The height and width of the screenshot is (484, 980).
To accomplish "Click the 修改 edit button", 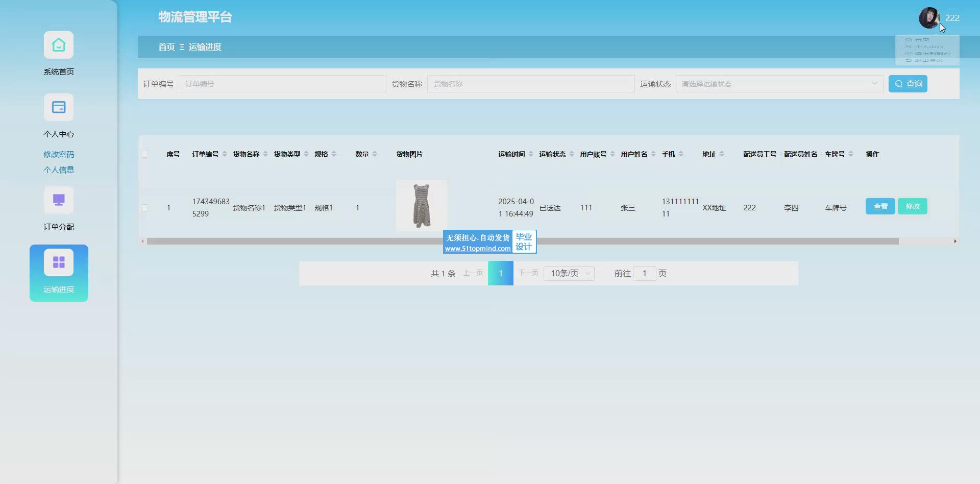I will [912, 206].
